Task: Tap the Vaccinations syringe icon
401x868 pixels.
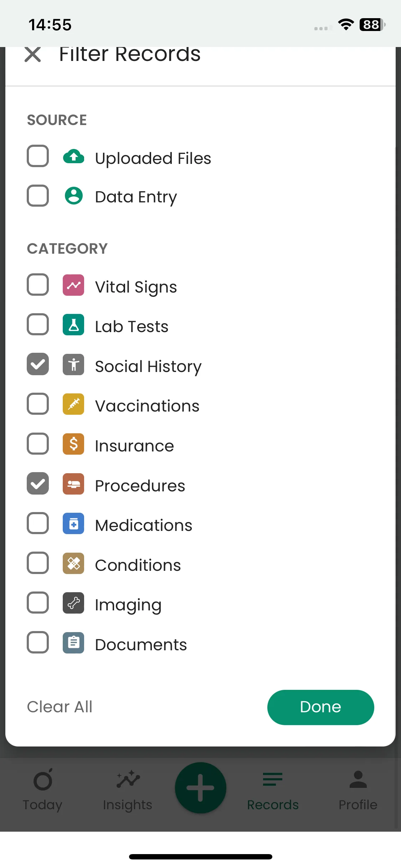Action: pyautogui.click(x=73, y=404)
